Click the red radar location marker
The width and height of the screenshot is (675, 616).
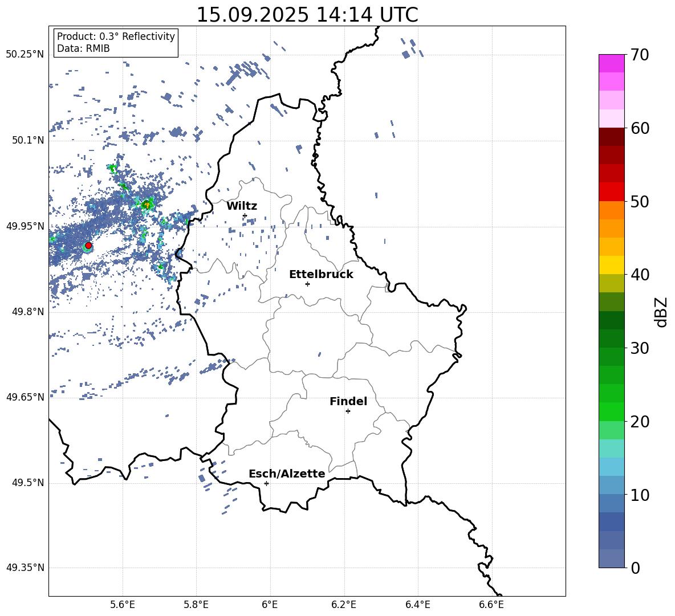(88, 246)
